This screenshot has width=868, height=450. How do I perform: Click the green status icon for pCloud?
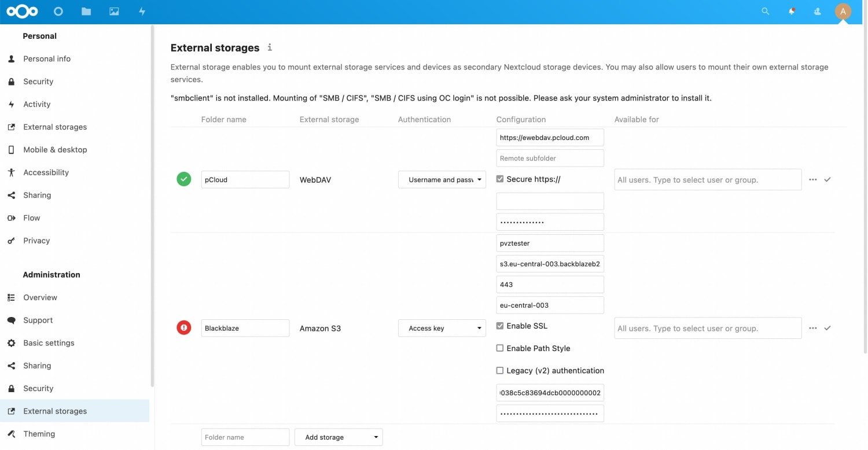tap(184, 179)
